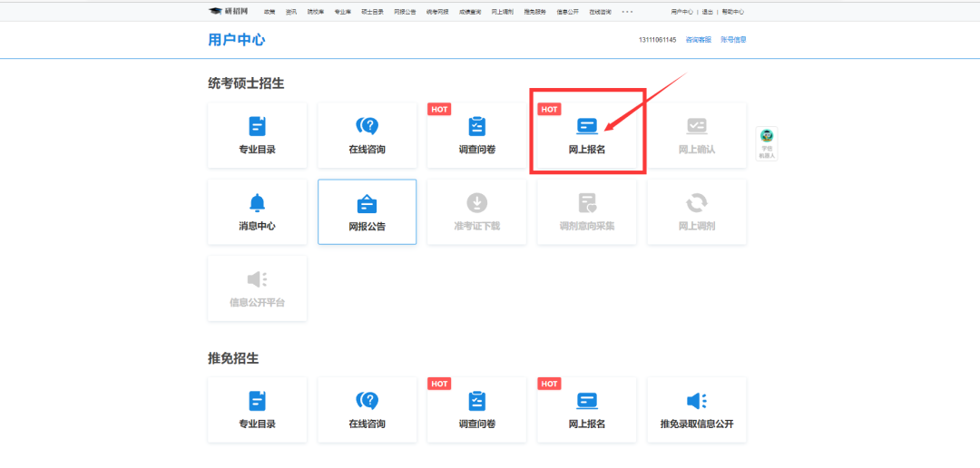
Task: Click the 用户中心 link in top bar
Action: coord(681,12)
